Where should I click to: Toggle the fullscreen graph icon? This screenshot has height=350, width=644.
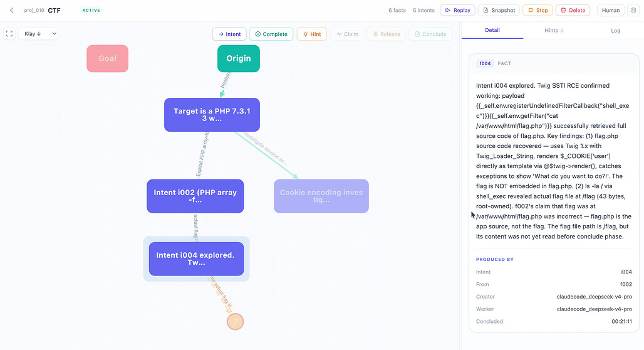[x=9, y=34]
